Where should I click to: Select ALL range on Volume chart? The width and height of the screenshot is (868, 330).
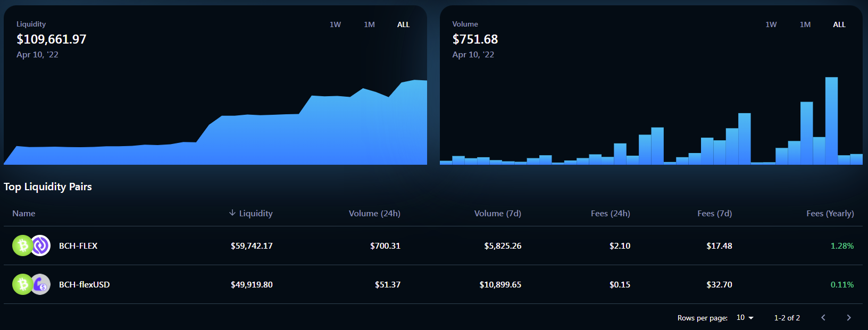(x=839, y=24)
